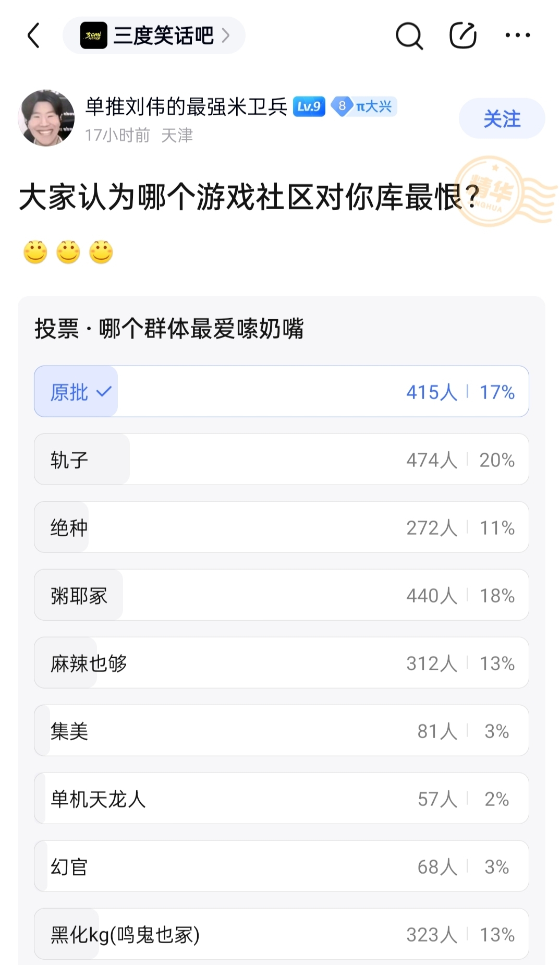Vote for 单机天龙人 in the poll
This screenshot has height=965, width=560.
point(282,798)
